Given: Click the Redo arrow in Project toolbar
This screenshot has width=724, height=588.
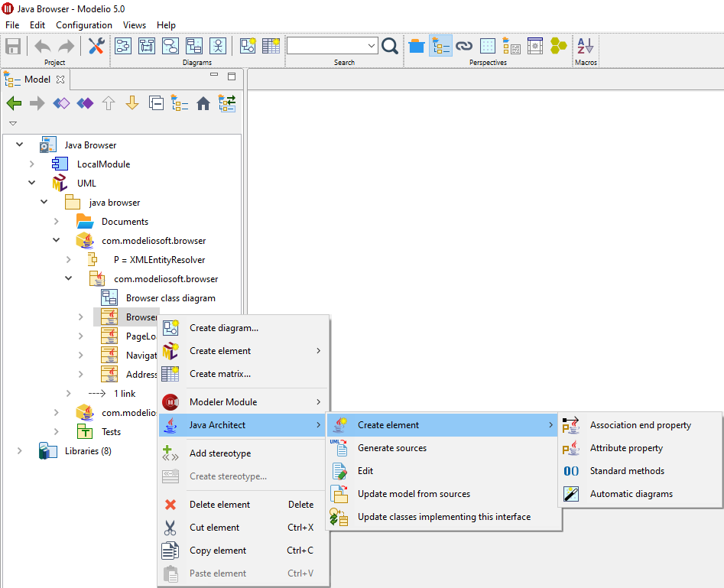Looking at the screenshot, I should 66,46.
